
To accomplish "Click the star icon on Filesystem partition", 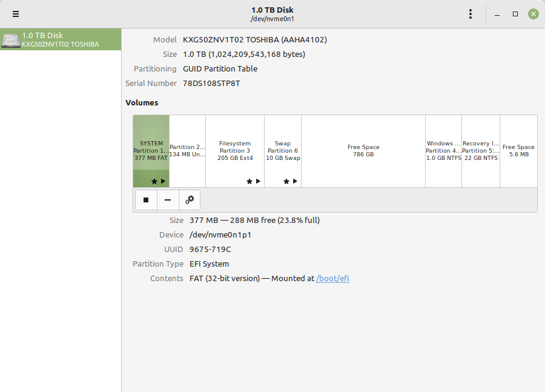I will tap(249, 181).
